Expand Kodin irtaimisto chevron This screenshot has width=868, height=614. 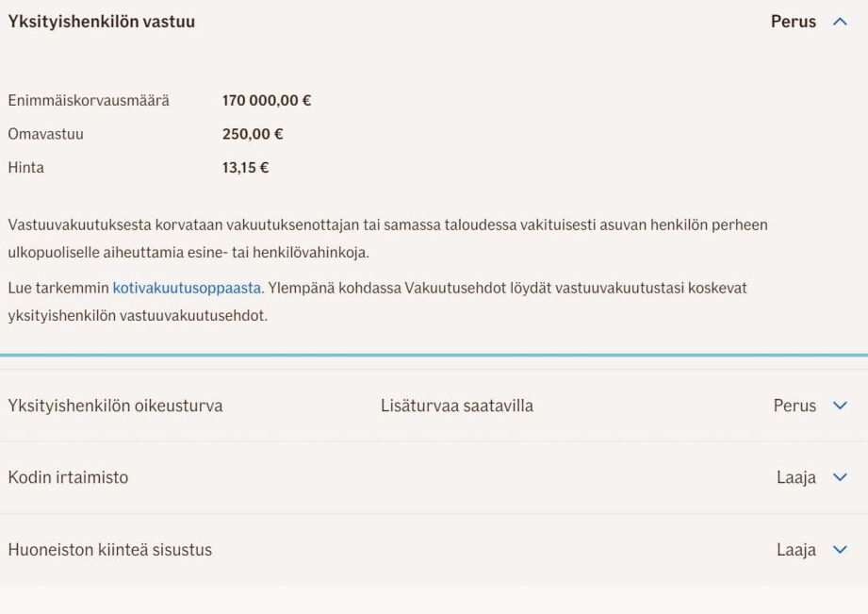[x=840, y=477]
